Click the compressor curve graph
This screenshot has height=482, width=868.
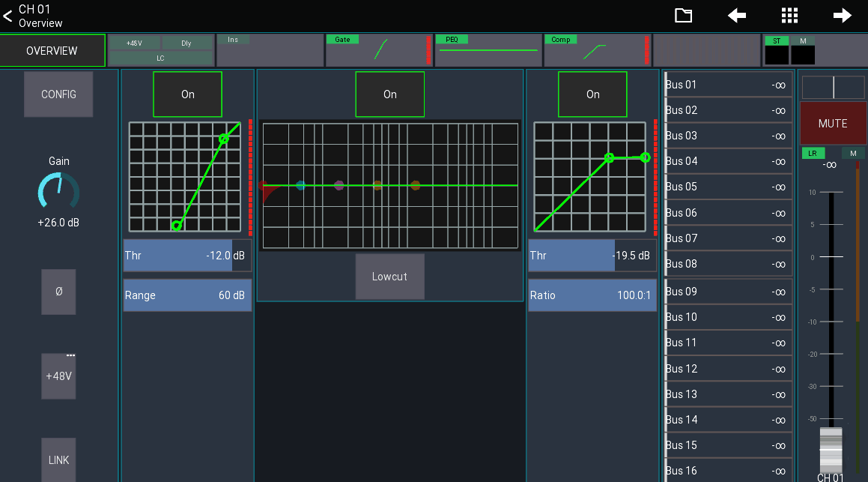pos(589,177)
